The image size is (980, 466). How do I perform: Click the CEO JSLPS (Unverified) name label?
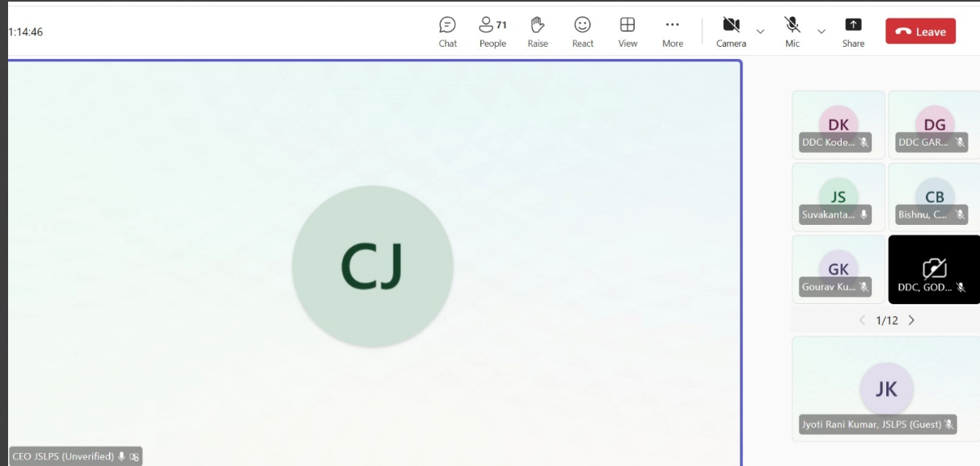63,456
